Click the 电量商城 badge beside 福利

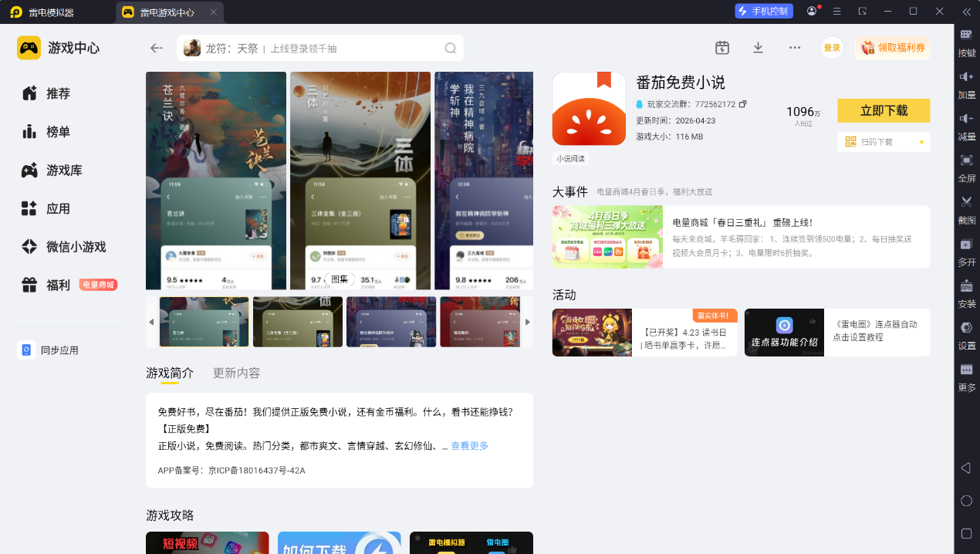(98, 285)
